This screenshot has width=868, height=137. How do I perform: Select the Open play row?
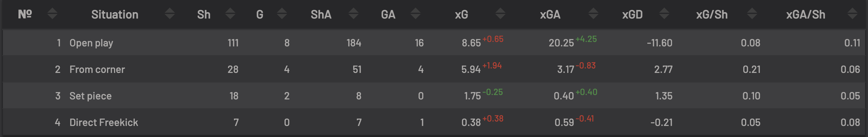click(x=434, y=43)
